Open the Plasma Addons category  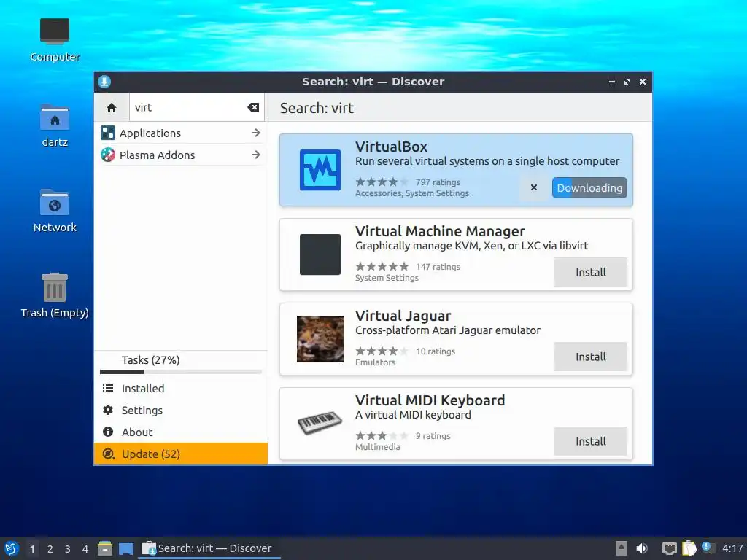click(x=181, y=155)
